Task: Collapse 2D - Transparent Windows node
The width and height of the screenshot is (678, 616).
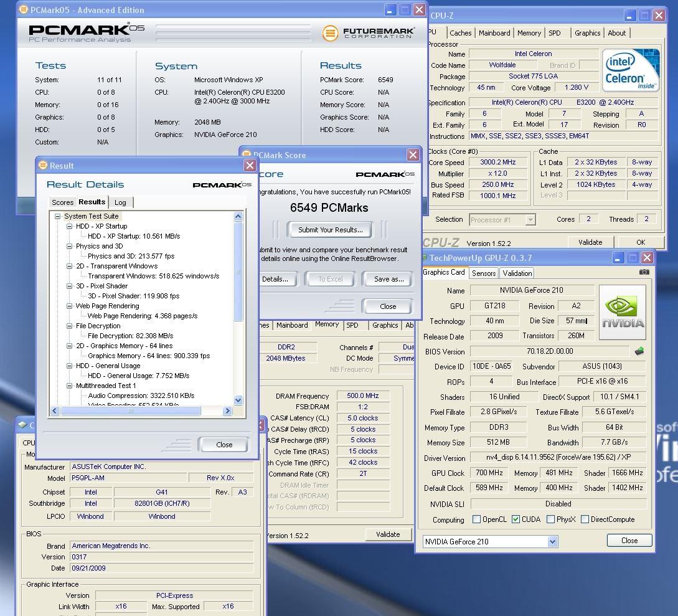Action: click(69, 265)
